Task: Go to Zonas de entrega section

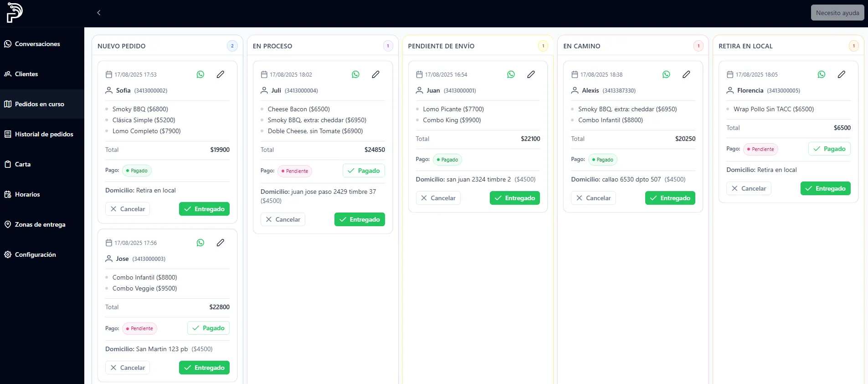Action: [40, 224]
